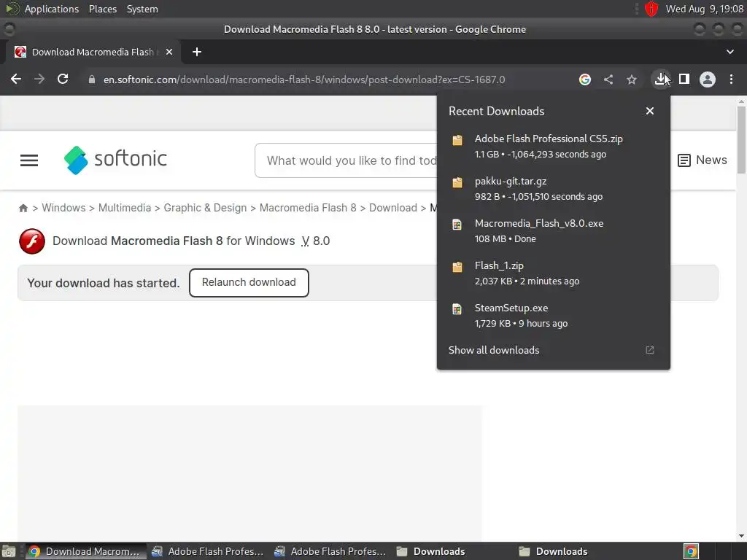Image resolution: width=747 pixels, height=560 pixels.
Task: Expand the tab search dropdown arrow
Action: 729,52
